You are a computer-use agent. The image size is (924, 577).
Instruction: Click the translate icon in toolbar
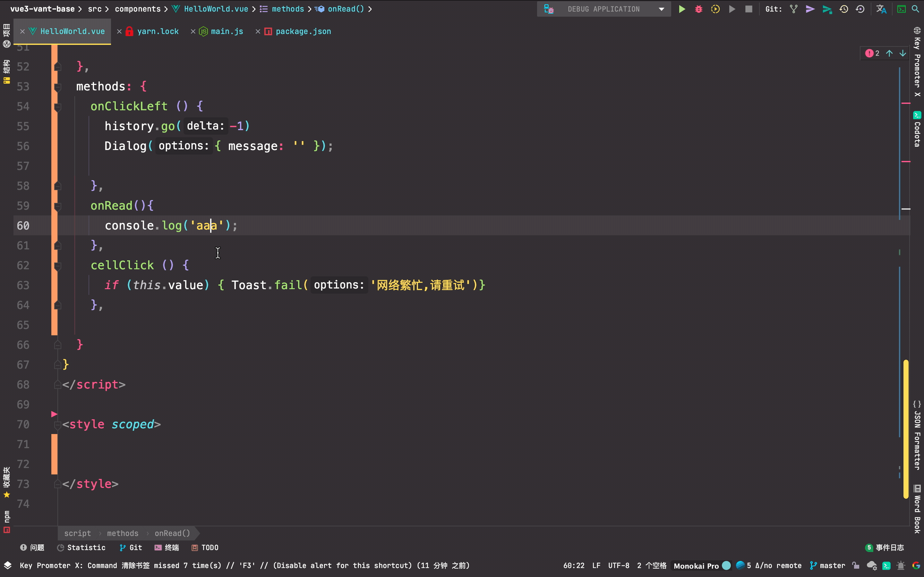click(x=881, y=9)
